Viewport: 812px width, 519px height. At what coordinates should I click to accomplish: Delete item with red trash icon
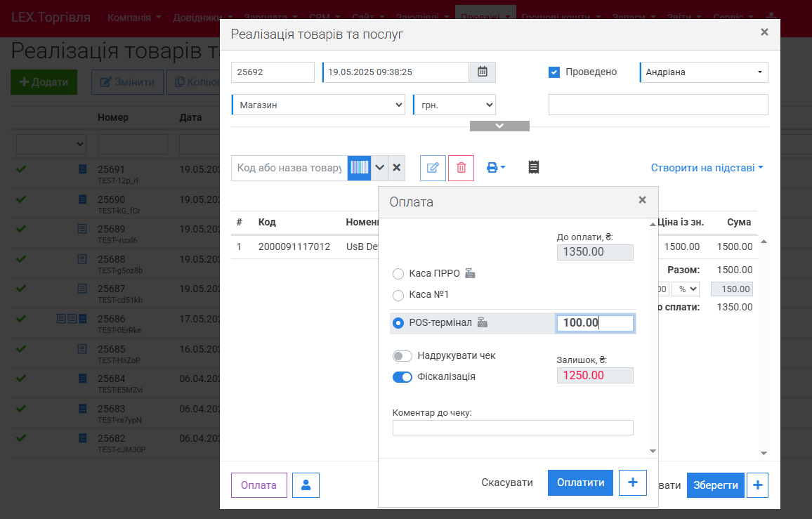(461, 168)
